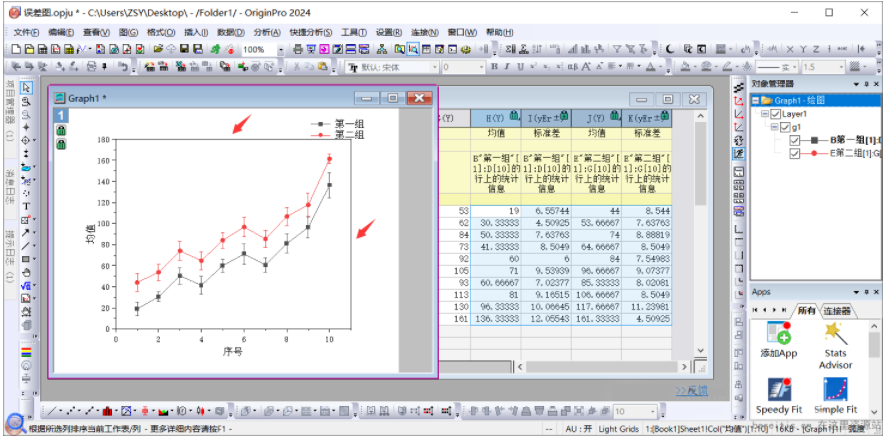Click the Open file folder icon

pos(158,49)
